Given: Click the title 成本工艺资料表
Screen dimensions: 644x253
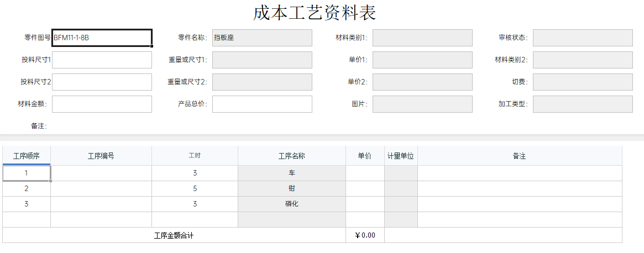Looking at the screenshot, I should point(315,13).
